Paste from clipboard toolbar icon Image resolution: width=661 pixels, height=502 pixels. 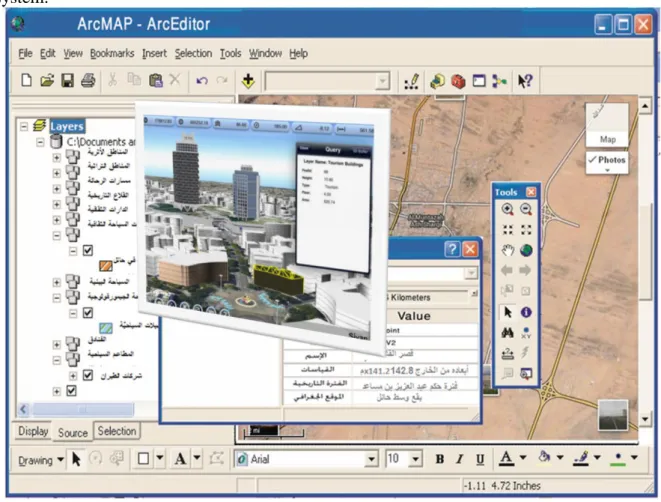(156, 80)
